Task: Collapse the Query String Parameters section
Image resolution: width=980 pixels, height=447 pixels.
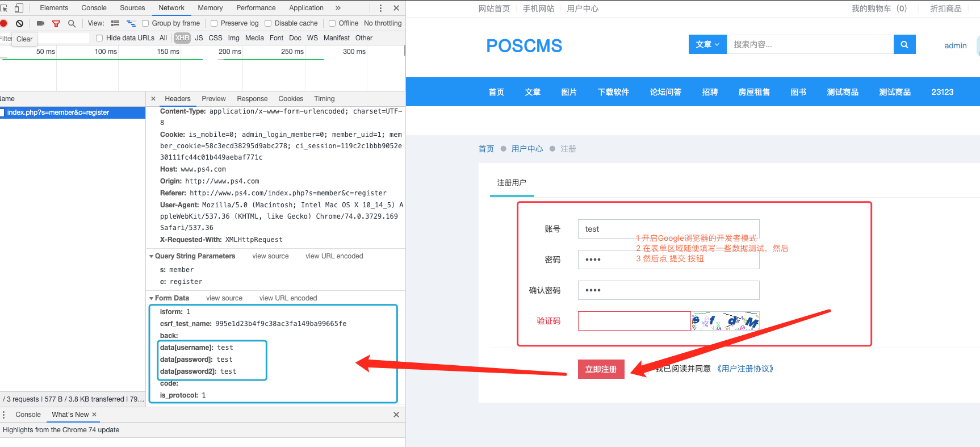Action: point(152,256)
